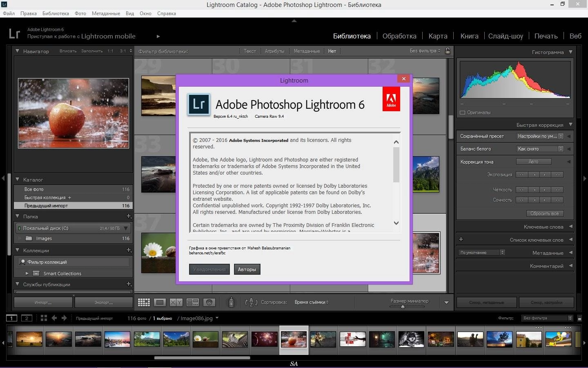588x368 pixels.
Task: Collapse the Гистограмма panel
Action: (x=570, y=52)
